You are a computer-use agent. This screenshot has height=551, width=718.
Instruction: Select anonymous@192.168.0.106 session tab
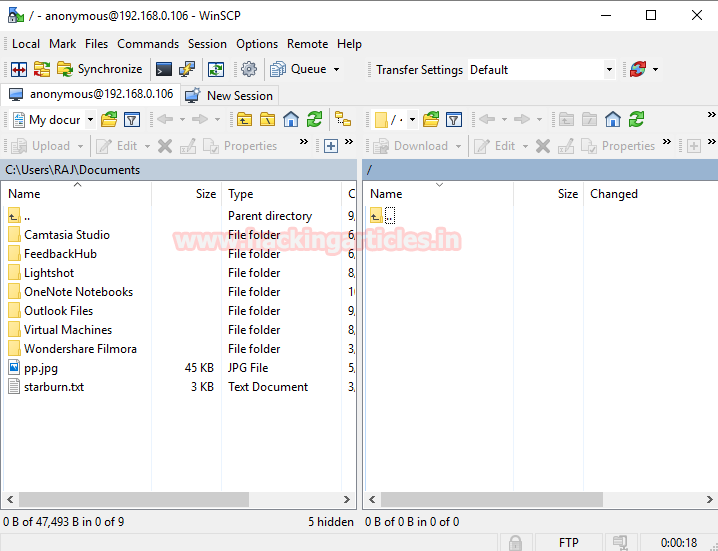[x=91, y=95]
